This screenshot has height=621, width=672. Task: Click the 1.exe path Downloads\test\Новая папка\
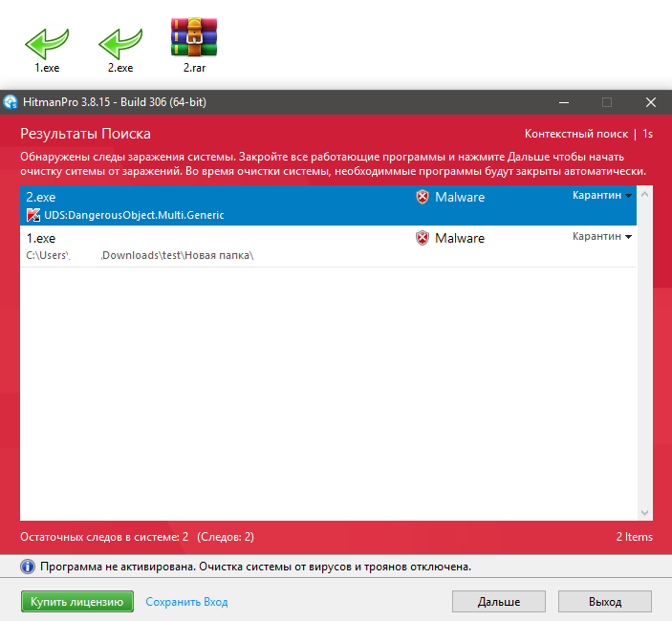point(178,256)
